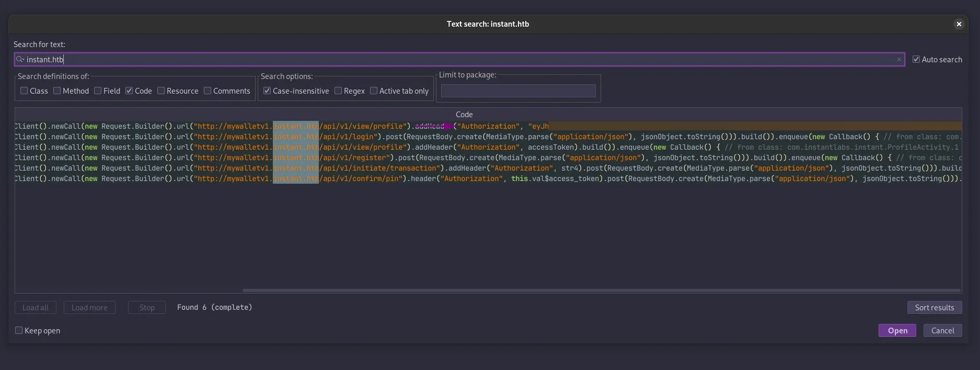The image size is (980, 370).
Task: Toggle the Case-insensitive option
Action: 267,91
